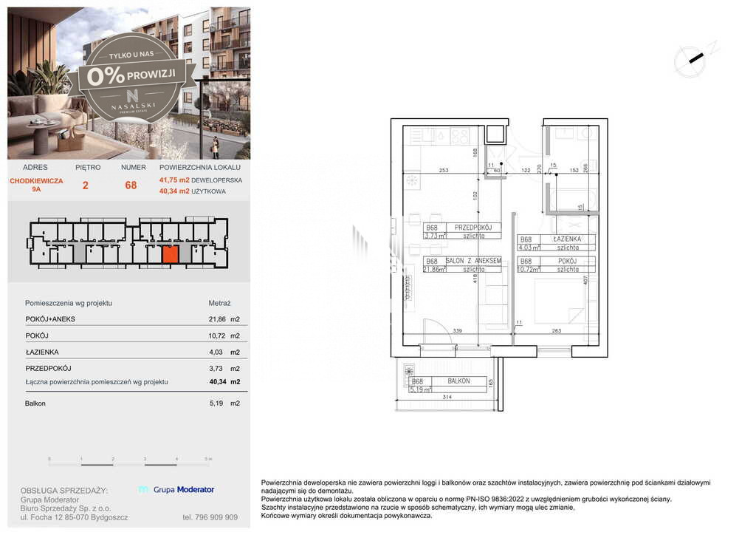Click 41,75 m2 DEWELOPERSKA area

point(201,180)
